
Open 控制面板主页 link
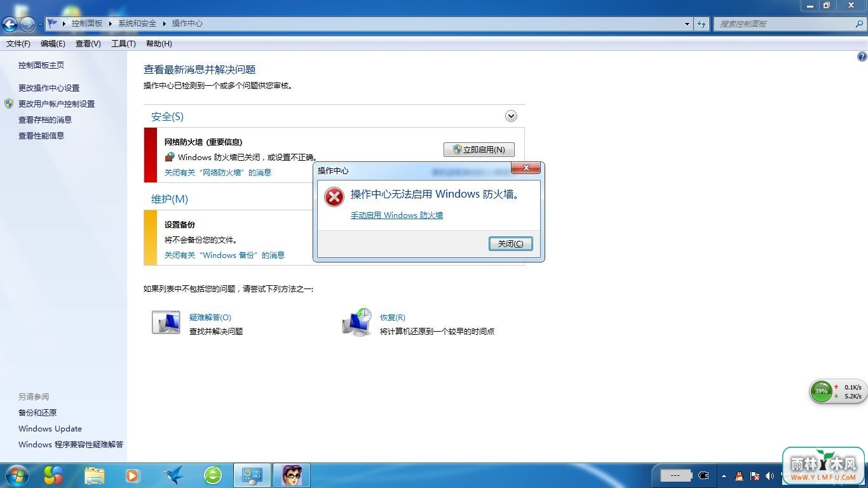tap(41, 65)
